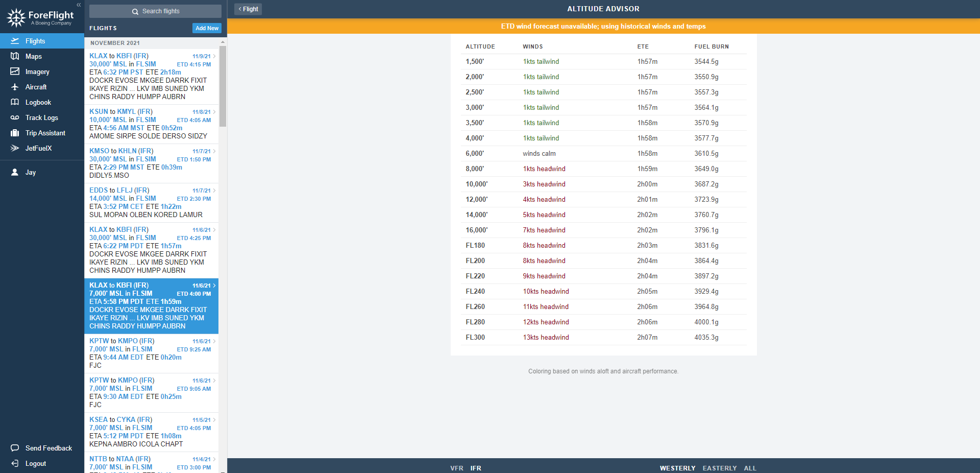The image size is (980, 473).
Task: Collapse the sidebar with double-chevron icon
Action: [x=79, y=5]
